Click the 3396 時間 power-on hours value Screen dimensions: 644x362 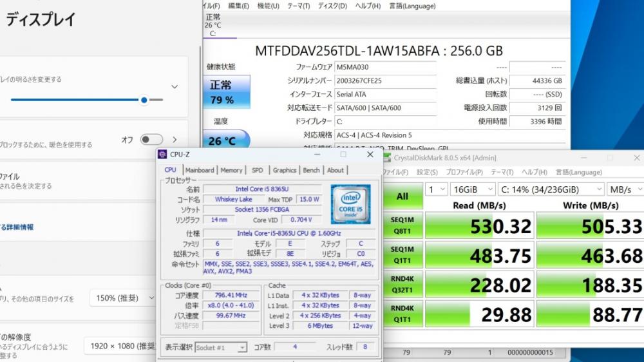coord(537,121)
